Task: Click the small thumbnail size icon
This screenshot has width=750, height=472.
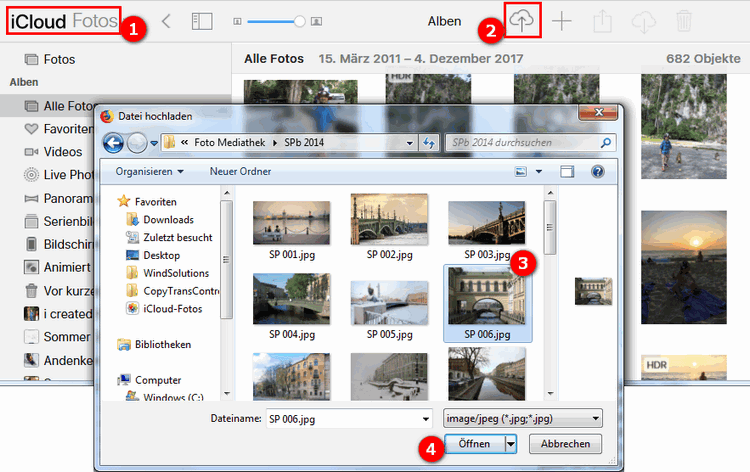Action: (237, 22)
